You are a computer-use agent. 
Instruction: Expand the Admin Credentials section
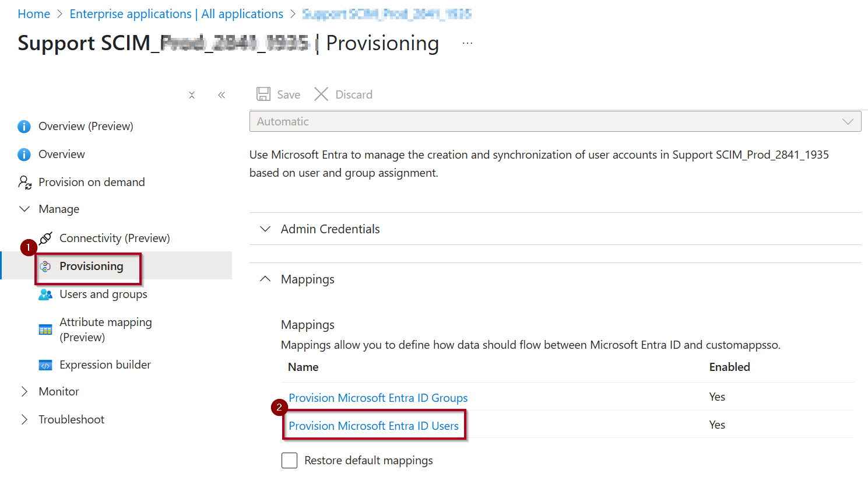pyautogui.click(x=265, y=229)
